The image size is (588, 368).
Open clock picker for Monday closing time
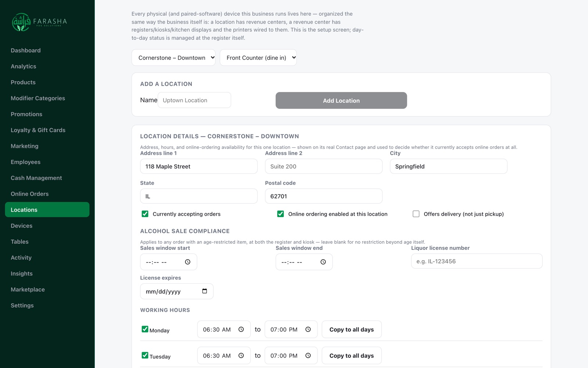tap(308, 329)
